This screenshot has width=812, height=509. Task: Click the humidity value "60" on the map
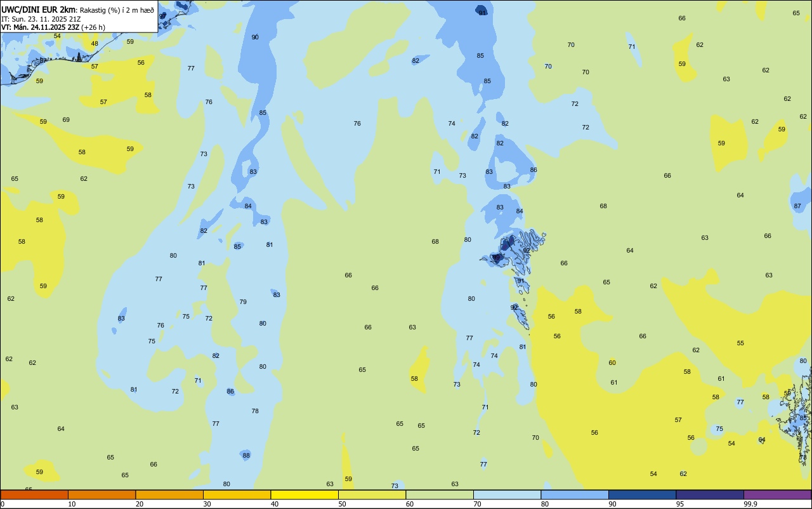pos(612,363)
